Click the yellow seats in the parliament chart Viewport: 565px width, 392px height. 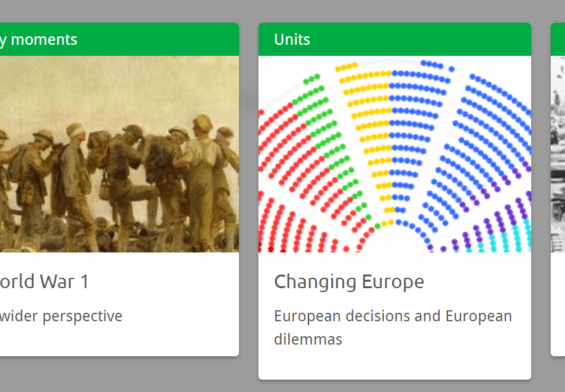(x=371, y=117)
